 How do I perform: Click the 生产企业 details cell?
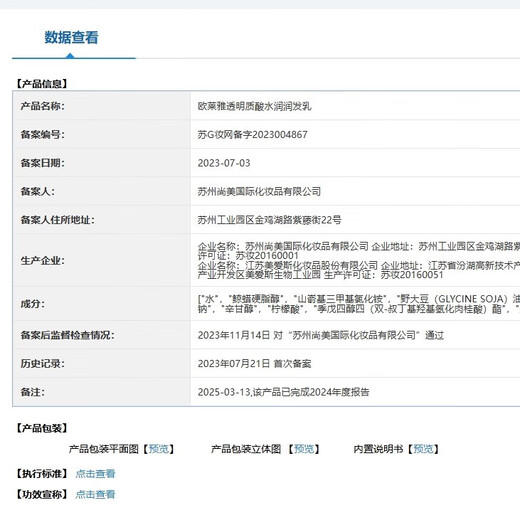pyautogui.click(x=355, y=260)
